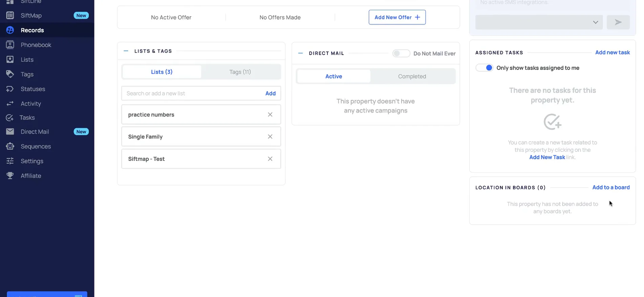Open the SMS integration dropdown
The image size is (644, 297).
tap(539, 22)
